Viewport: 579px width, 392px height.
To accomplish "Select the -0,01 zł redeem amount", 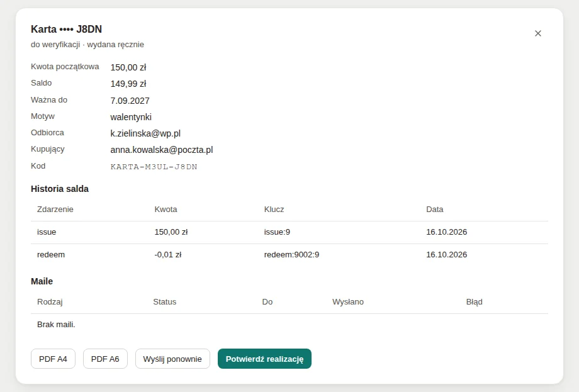I will 168,255.
